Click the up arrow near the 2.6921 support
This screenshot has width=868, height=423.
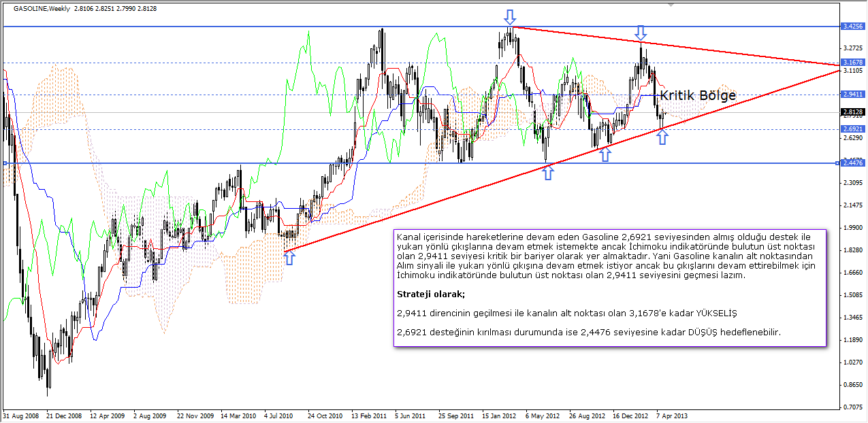[662, 139]
